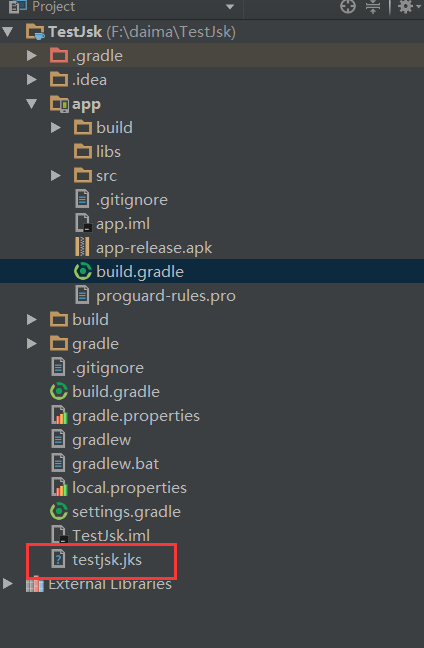The image size is (424, 648).
Task: Select the TestJsk project name
Action: (x=75, y=32)
